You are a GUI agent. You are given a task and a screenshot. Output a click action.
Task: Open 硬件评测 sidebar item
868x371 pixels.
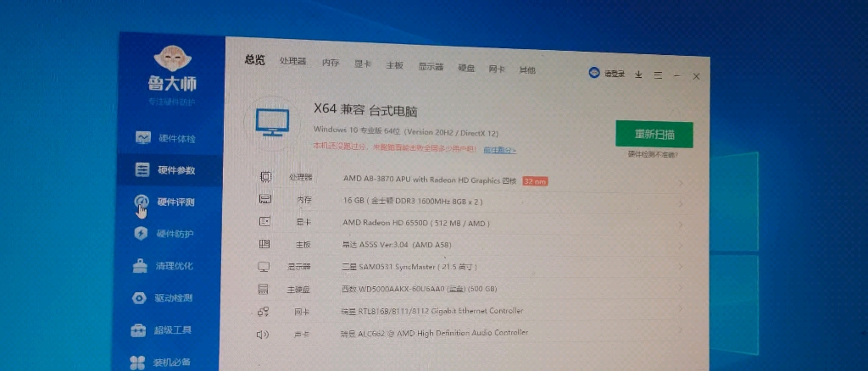[x=164, y=202]
